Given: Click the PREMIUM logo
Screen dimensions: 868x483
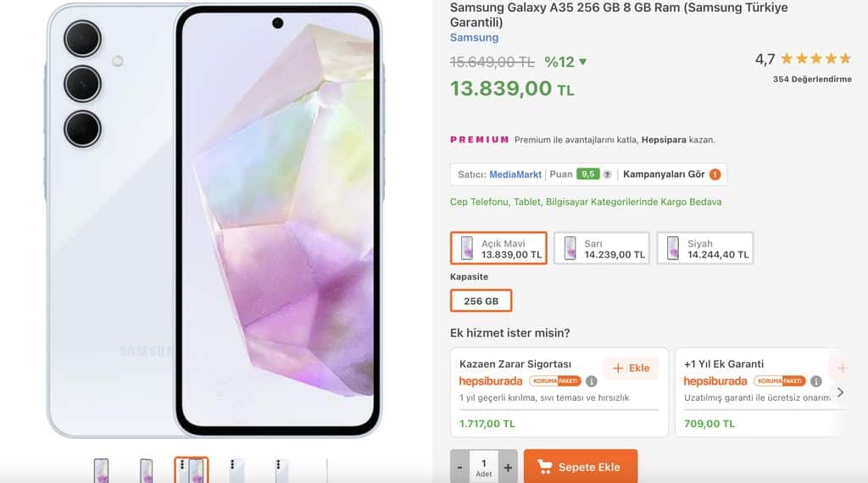Looking at the screenshot, I should 480,140.
